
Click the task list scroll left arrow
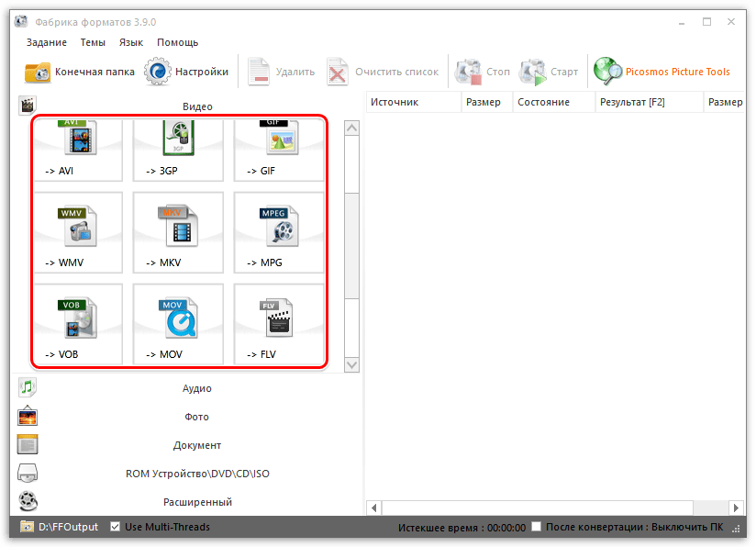pyautogui.click(x=374, y=508)
